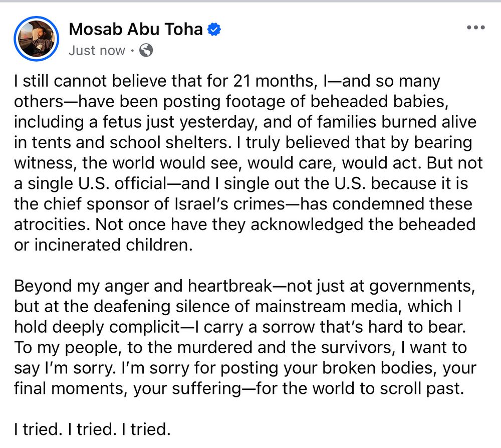Image resolution: width=501 pixels, height=448 pixels.
Task: Click the words "deeply complicit"
Action: tap(116, 327)
